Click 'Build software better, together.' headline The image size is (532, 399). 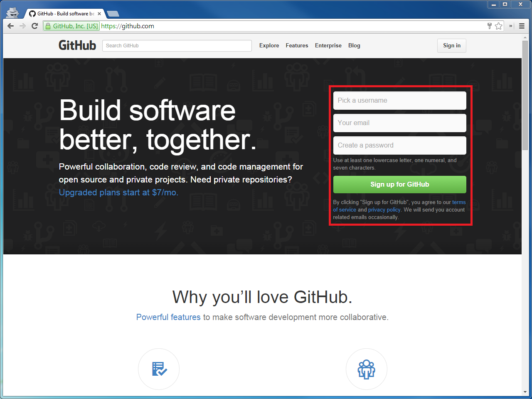click(x=158, y=125)
